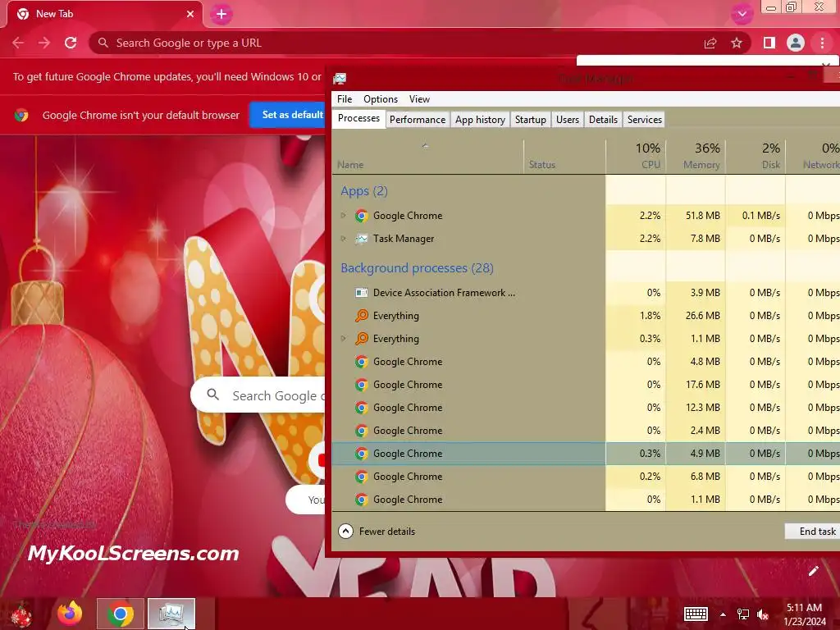Open Task Manager Options menu
The width and height of the screenshot is (840, 630).
(x=381, y=99)
